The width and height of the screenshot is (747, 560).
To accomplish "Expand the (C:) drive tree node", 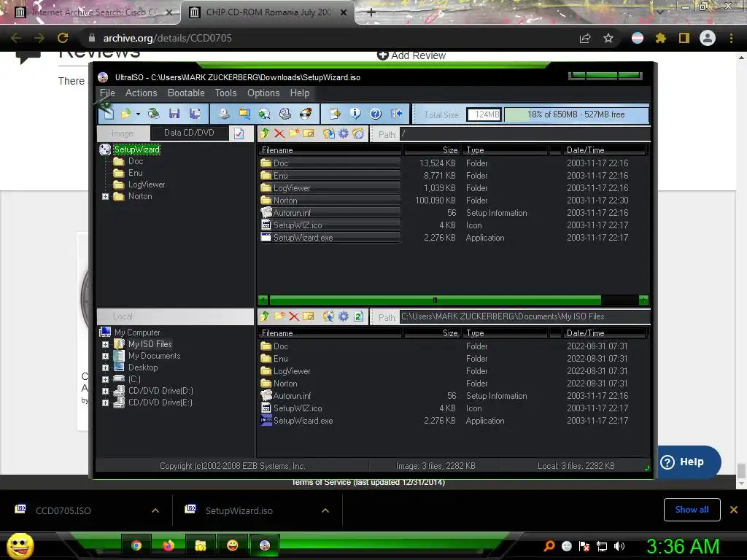I will 105,379.
